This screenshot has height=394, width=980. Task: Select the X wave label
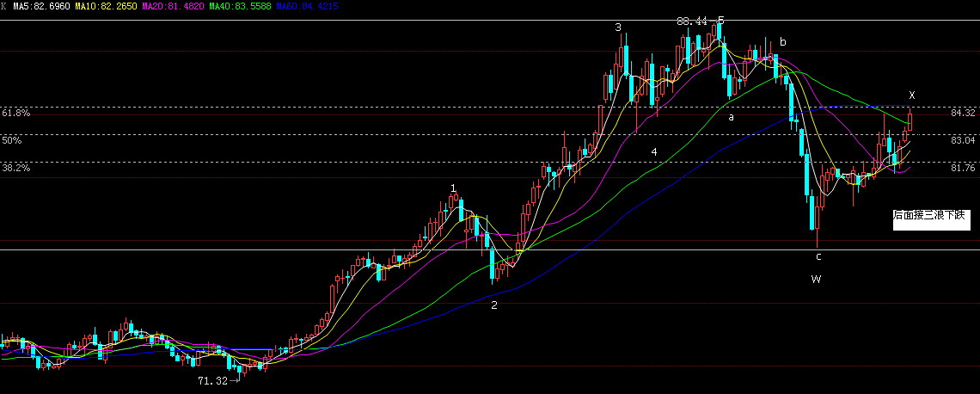pos(912,95)
